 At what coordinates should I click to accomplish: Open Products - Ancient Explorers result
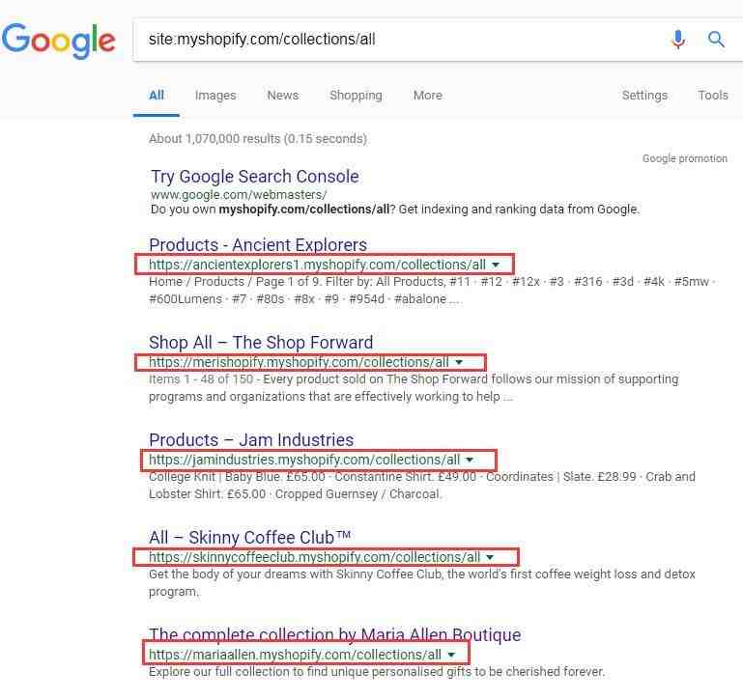tap(258, 245)
